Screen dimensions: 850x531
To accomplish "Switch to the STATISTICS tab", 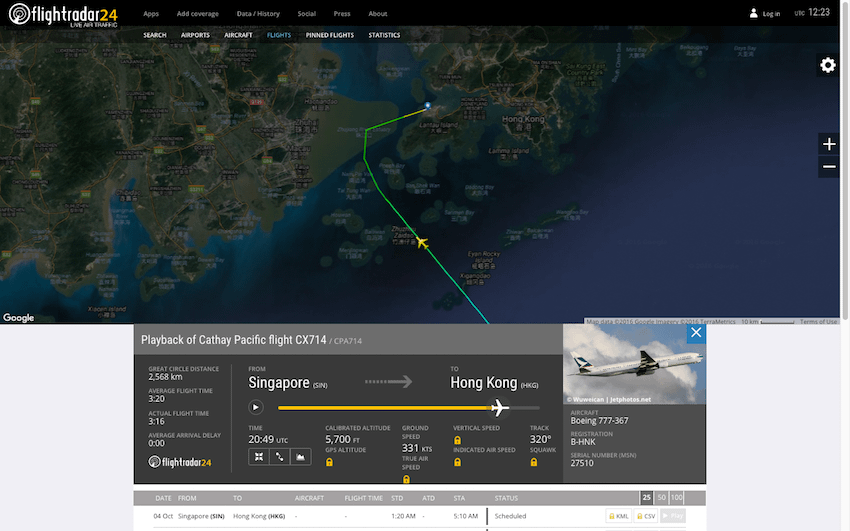I will click(384, 35).
